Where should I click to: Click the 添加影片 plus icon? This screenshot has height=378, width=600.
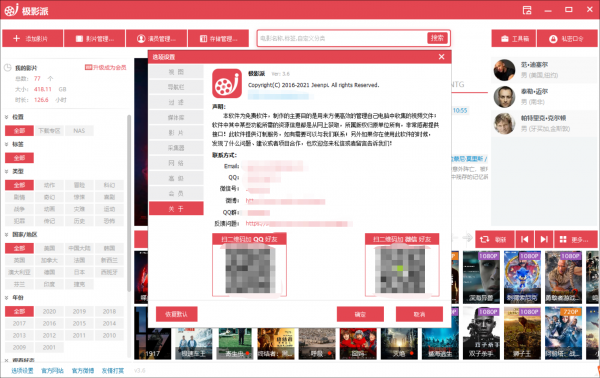point(16,39)
